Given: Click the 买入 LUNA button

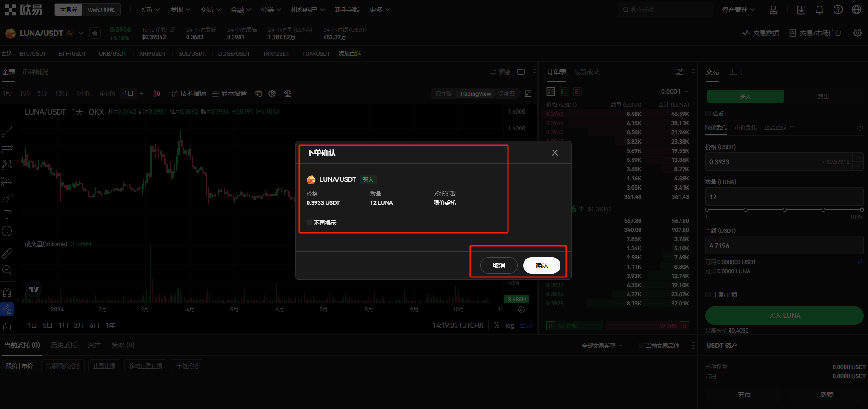Looking at the screenshot, I should 784,316.
